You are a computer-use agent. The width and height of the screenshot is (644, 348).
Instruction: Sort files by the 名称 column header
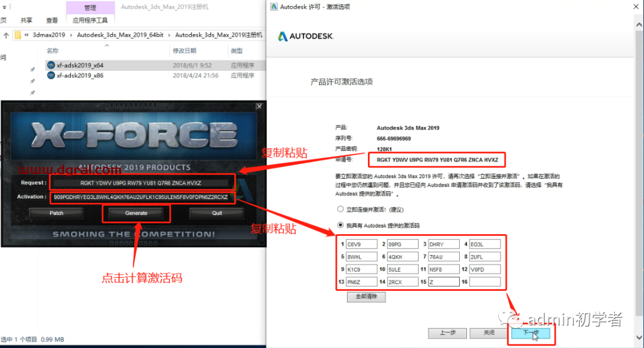click(x=52, y=51)
